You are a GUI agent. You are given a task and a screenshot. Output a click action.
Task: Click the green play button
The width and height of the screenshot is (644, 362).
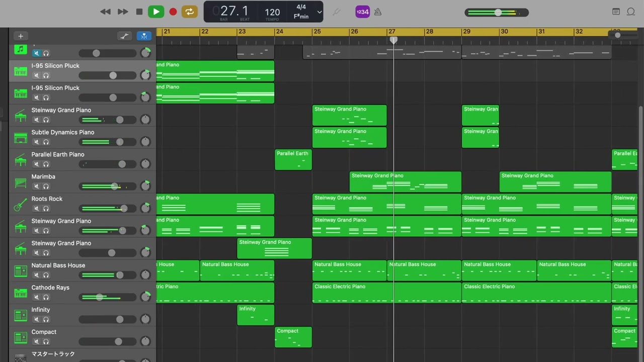[x=156, y=12]
